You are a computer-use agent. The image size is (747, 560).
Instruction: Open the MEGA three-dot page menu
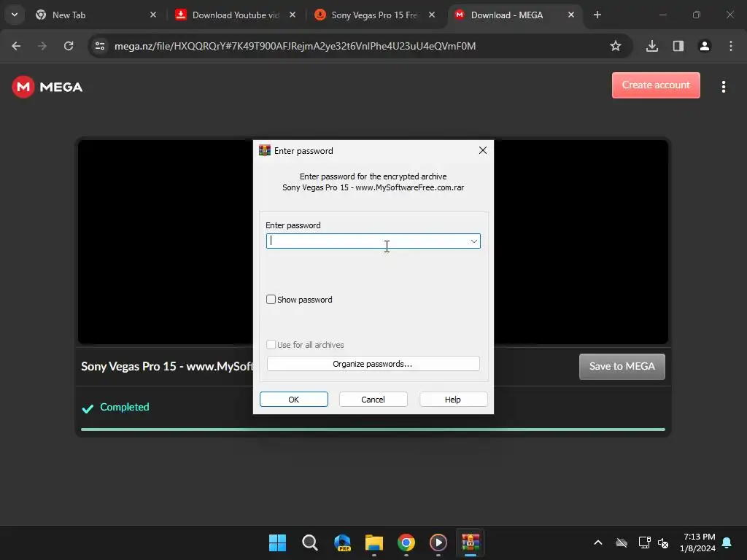click(724, 87)
